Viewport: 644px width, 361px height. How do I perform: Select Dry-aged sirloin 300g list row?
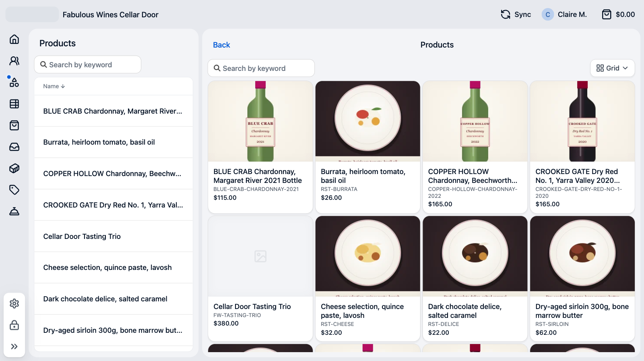[114, 330]
